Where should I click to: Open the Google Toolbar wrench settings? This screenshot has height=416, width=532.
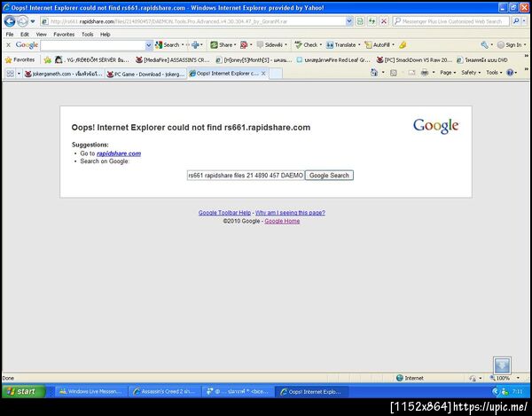(485, 44)
